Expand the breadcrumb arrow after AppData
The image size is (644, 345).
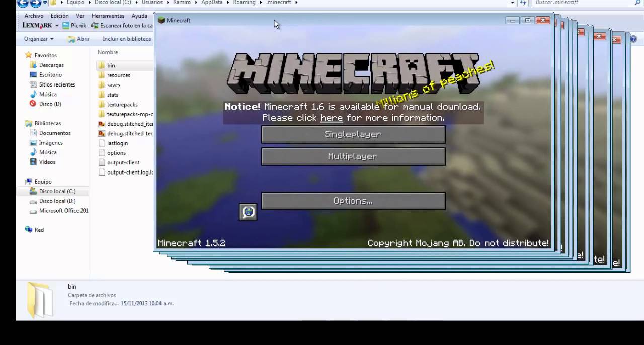point(228,3)
